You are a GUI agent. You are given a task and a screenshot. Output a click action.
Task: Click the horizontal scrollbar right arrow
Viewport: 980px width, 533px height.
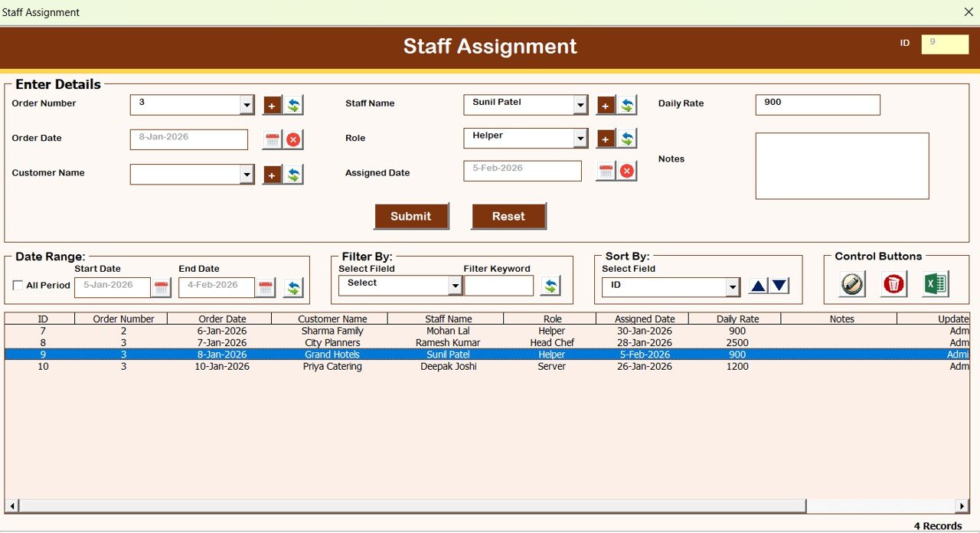(962, 506)
